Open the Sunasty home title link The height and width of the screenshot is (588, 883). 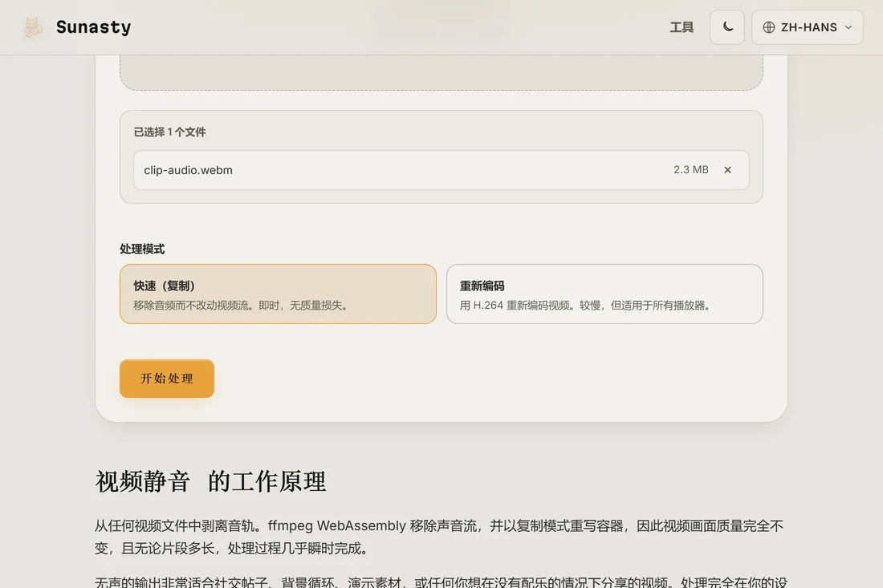(93, 27)
